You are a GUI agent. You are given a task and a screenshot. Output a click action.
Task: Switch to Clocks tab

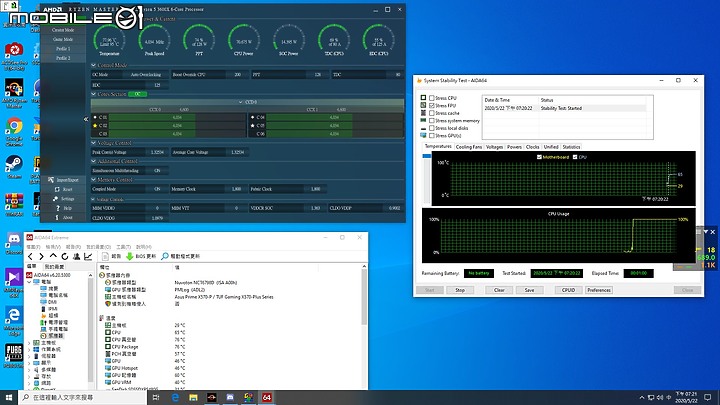pyautogui.click(x=533, y=147)
